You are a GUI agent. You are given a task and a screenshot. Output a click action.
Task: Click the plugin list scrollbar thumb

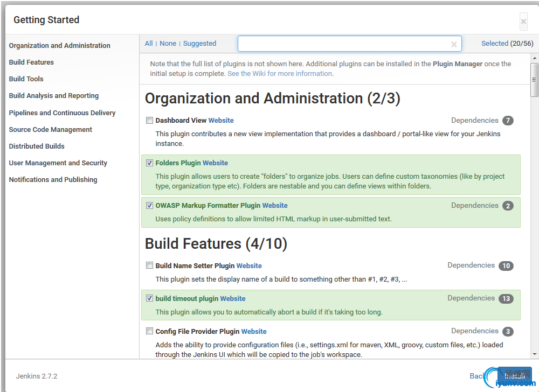535,80
